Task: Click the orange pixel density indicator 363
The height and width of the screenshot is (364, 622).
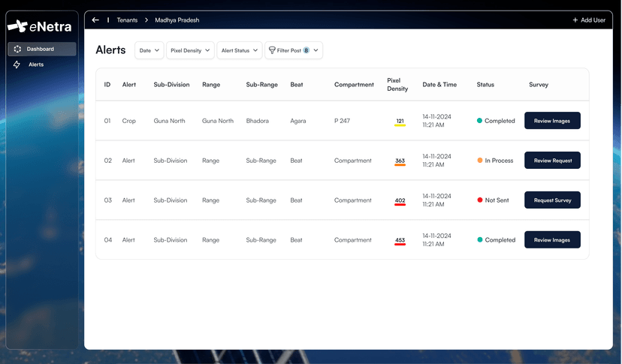Action: click(x=400, y=161)
